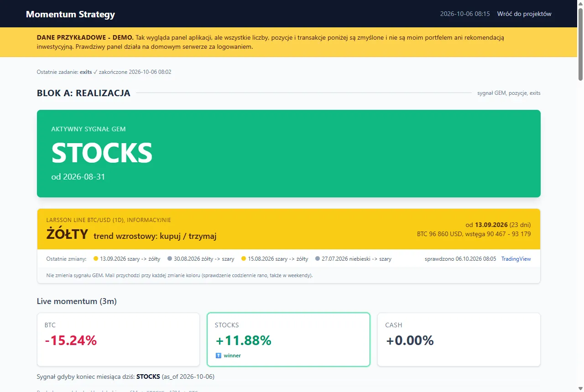
Task: Select the BTC momentum card
Action: point(118,340)
